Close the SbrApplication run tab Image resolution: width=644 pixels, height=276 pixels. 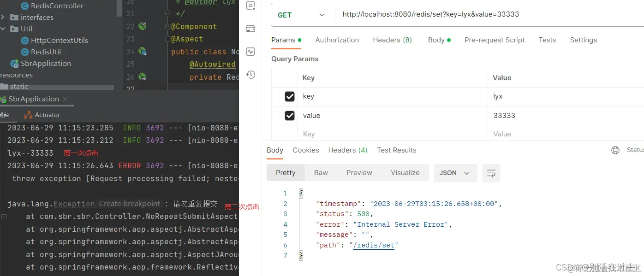65,99
